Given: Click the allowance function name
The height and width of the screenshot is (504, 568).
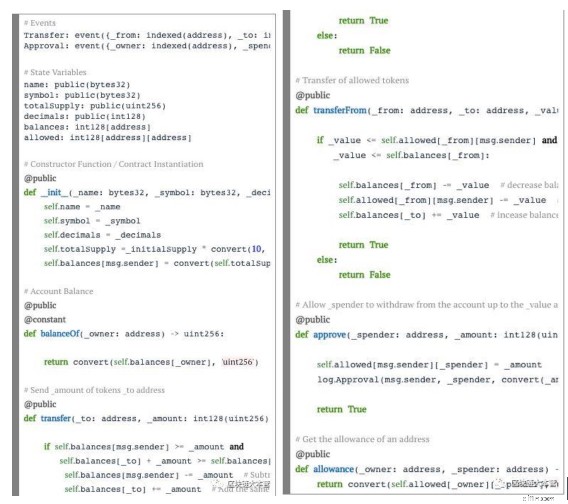Looking at the screenshot, I should 333,469.
